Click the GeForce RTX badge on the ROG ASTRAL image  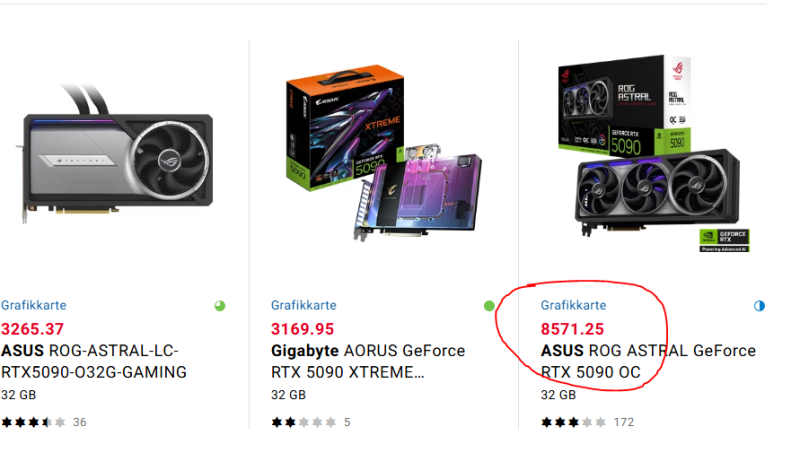point(724,240)
